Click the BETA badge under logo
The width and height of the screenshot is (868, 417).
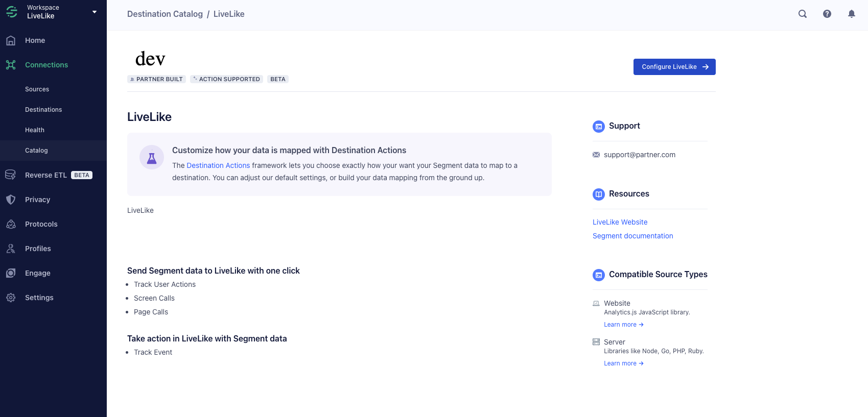pos(278,79)
